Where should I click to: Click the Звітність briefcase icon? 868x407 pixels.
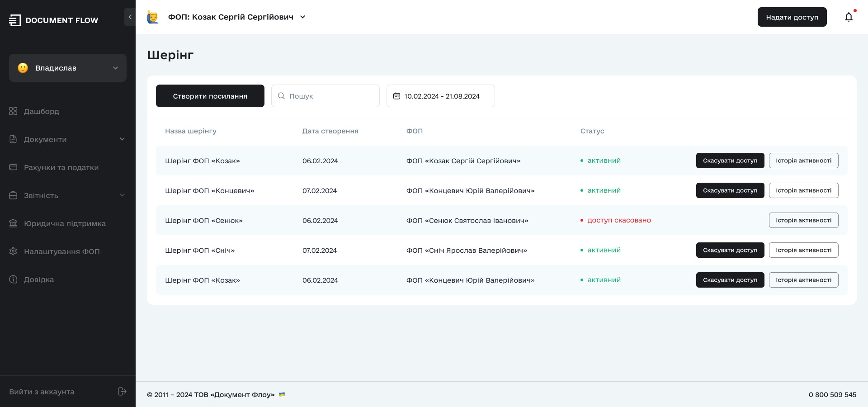coord(13,195)
